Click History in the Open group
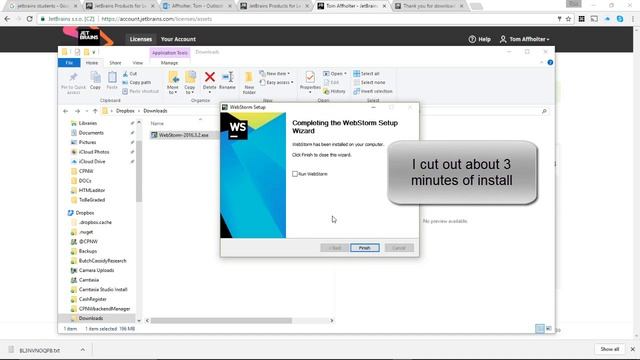 click(x=334, y=91)
